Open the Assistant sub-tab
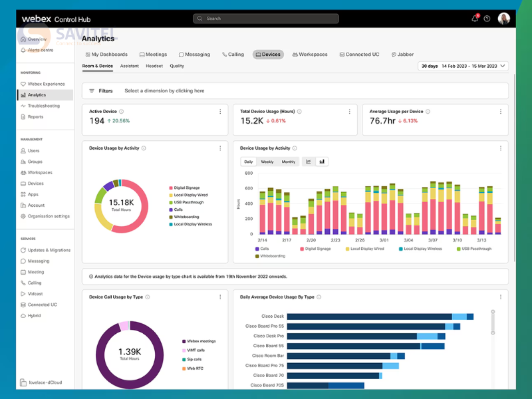Screen dimensions: 532x399 coord(129,66)
